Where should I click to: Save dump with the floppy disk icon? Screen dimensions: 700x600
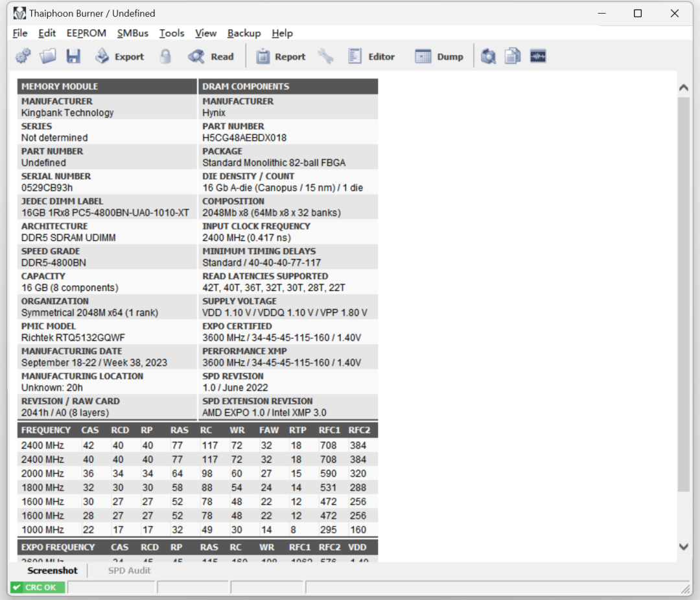(73, 56)
